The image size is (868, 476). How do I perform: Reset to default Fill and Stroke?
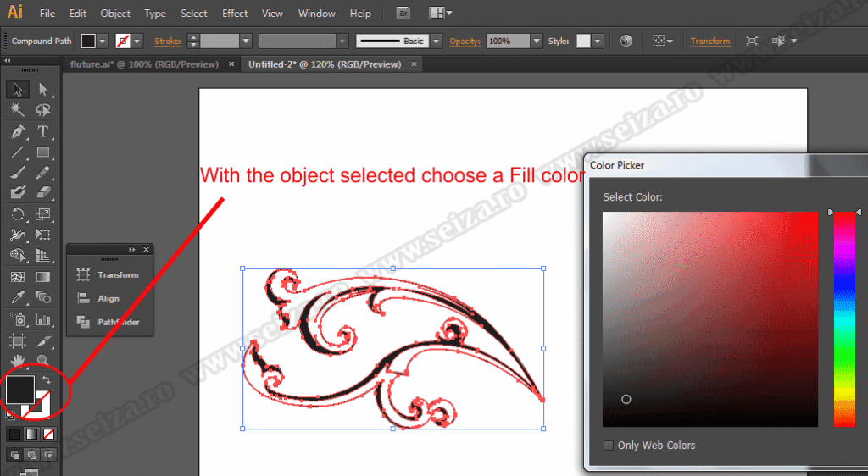pos(10,413)
